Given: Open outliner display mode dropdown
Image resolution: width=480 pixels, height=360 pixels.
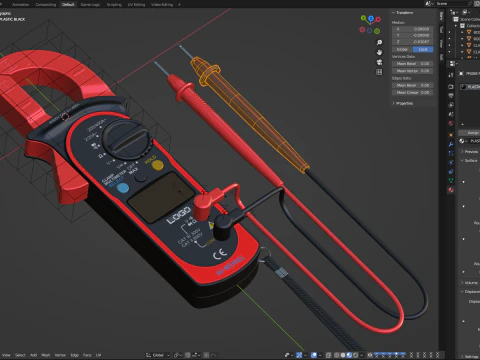Looking at the screenshot, I should [465, 12].
